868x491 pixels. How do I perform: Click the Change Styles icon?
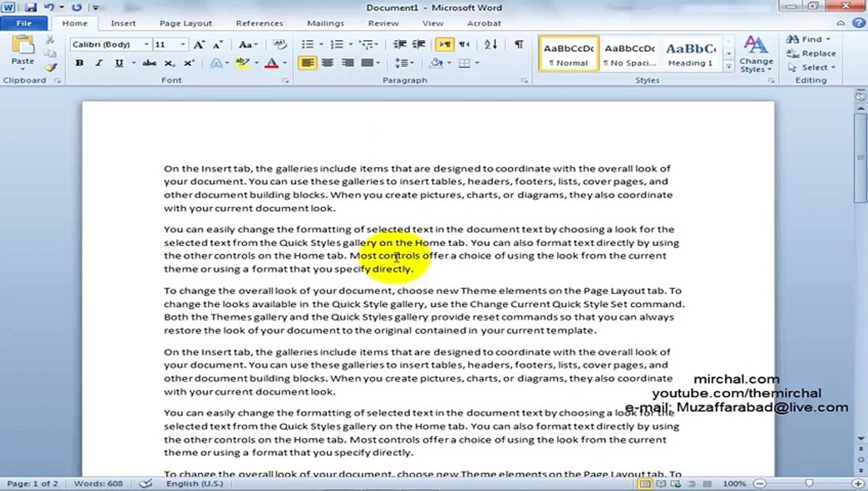(755, 55)
